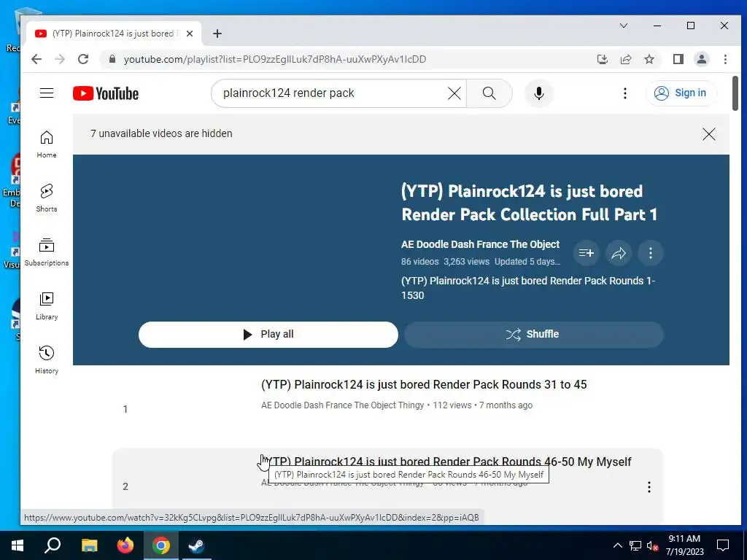Share this page icon in address bar
This screenshot has height=560, width=747.
pos(625,59)
